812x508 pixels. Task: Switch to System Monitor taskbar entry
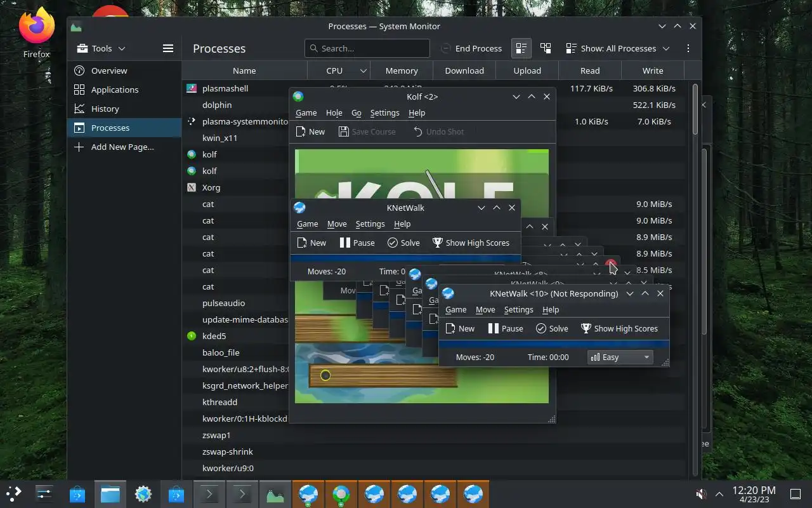[275, 493]
